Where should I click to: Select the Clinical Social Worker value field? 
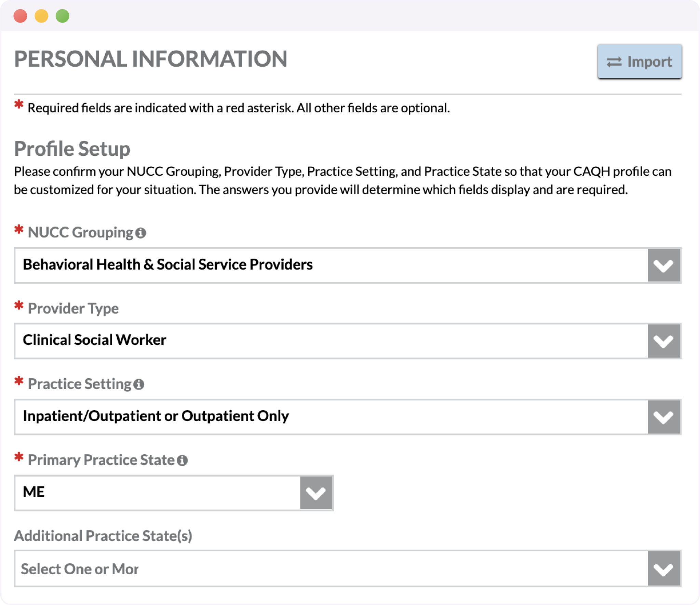[94, 340]
